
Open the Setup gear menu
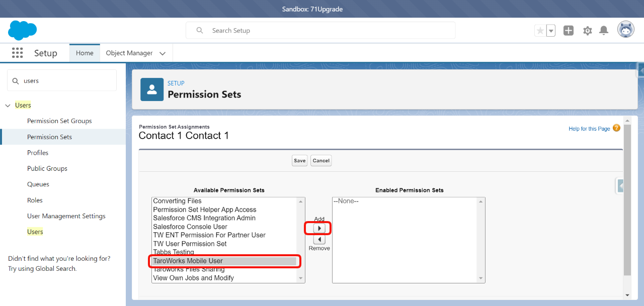tap(587, 31)
